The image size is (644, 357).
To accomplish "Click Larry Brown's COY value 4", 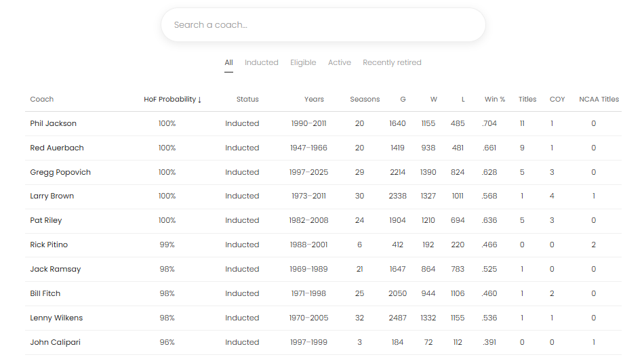I will (x=552, y=196).
